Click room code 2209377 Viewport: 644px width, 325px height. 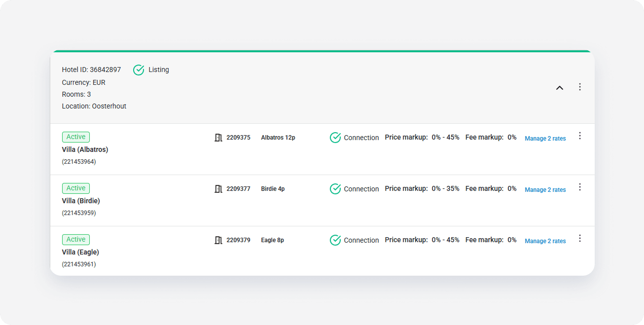[x=238, y=189]
